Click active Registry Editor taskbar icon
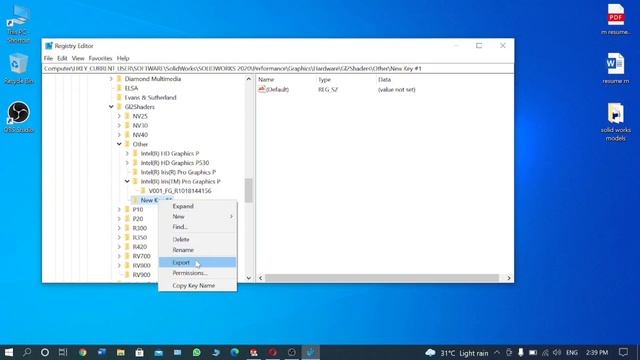Viewport: 640px width, 360px height. pyautogui.click(x=310, y=352)
